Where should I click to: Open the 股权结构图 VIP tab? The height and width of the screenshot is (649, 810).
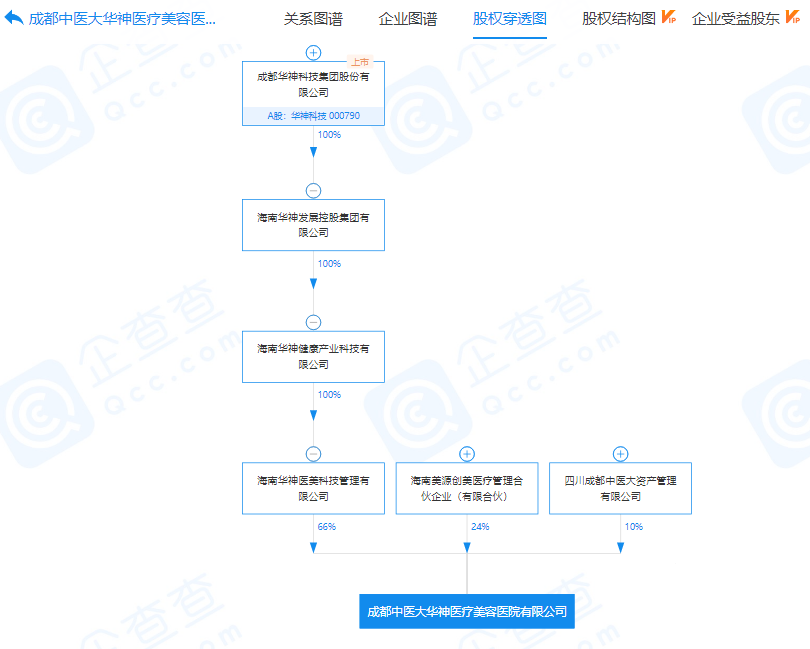pos(618,18)
